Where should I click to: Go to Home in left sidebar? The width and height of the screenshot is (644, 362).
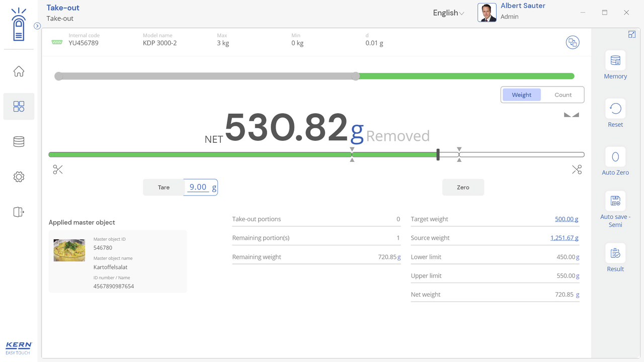point(19,71)
